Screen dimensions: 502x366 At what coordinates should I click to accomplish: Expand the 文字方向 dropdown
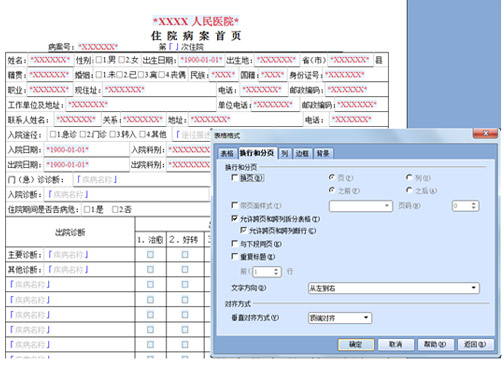click(x=474, y=288)
